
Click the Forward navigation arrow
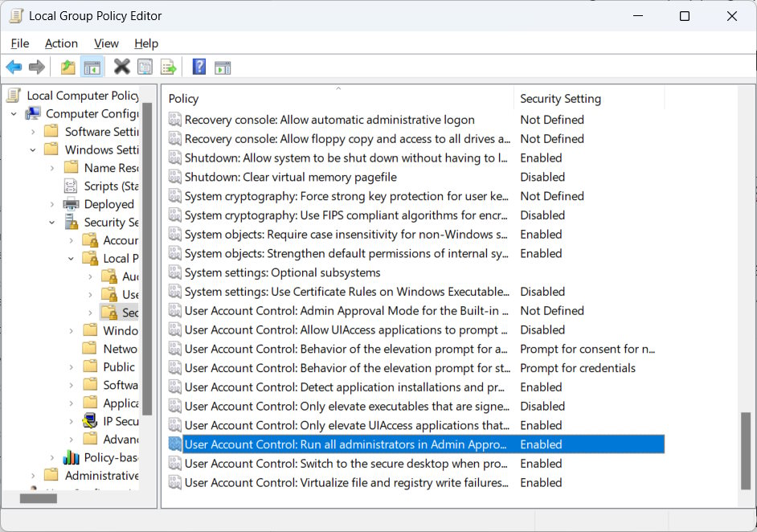(36, 67)
